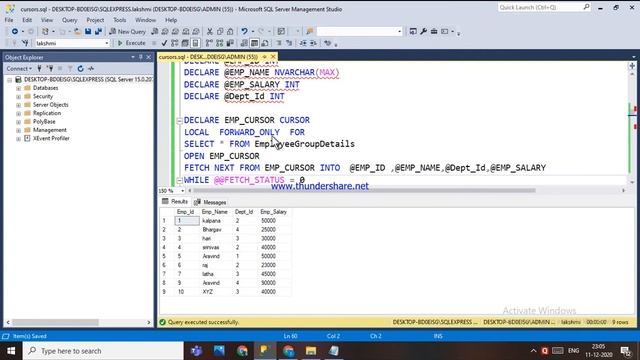Screen dimensions: 640x360
Task: Open the Project menu
Action: (95, 20)
